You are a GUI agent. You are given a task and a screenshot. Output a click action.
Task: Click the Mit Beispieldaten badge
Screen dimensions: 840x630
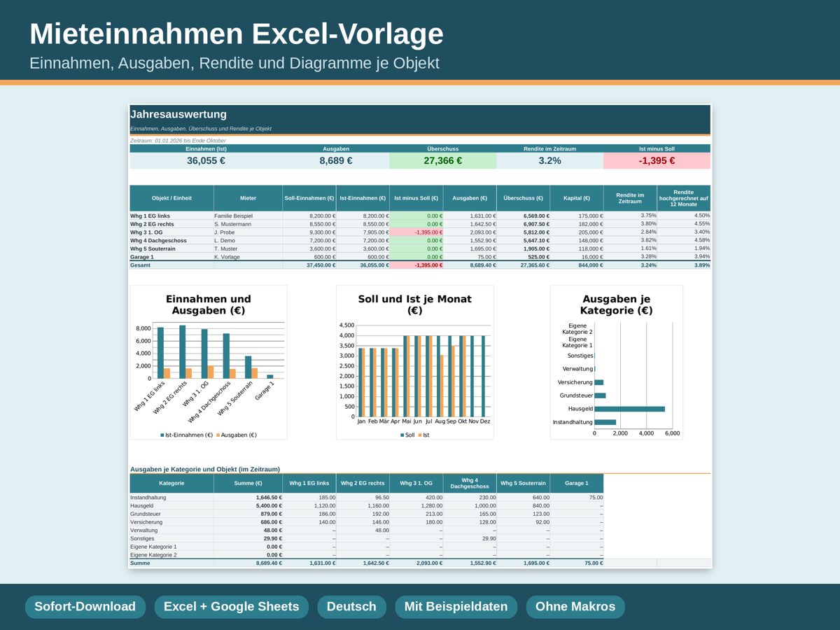coord(456,607)
